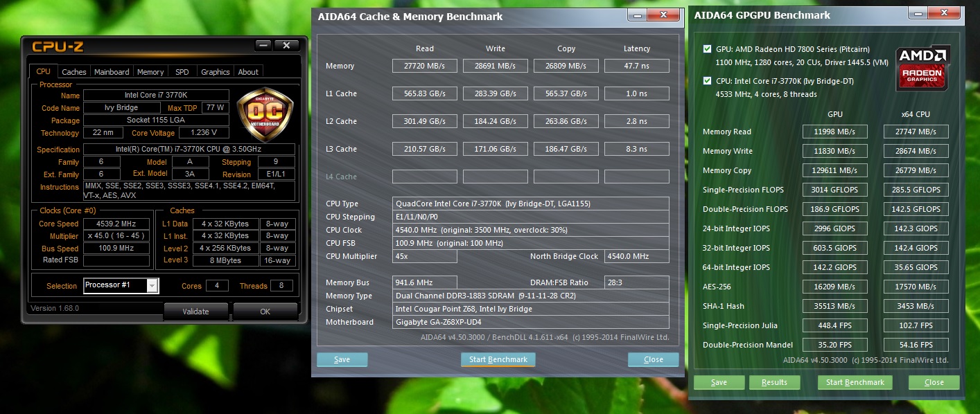Image resolution: width=980 pixels, height=414 pixels.
Task: Click GPU SHA-1 Hash value 35513 MB/s
Action: (x=835, y=306)
